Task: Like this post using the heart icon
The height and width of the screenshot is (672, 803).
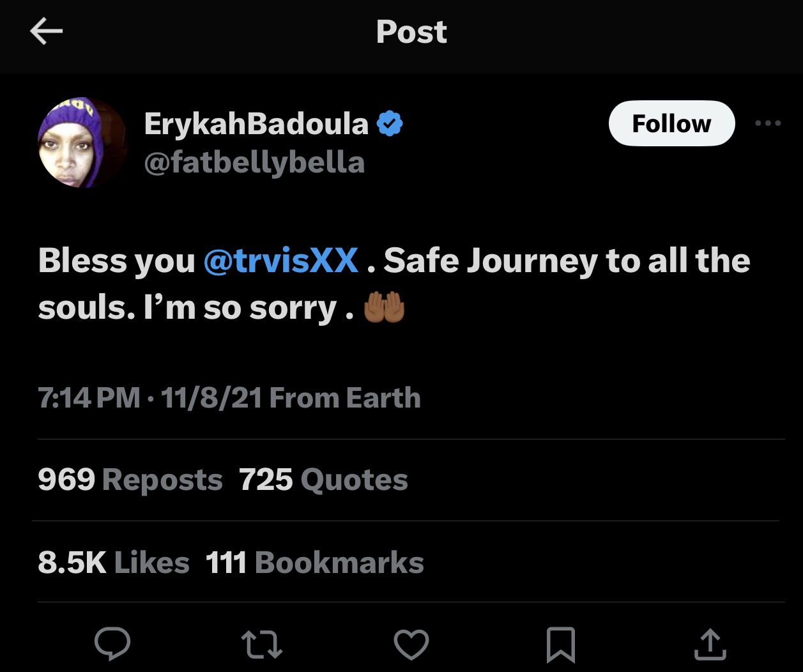Action: pos(411,645)
